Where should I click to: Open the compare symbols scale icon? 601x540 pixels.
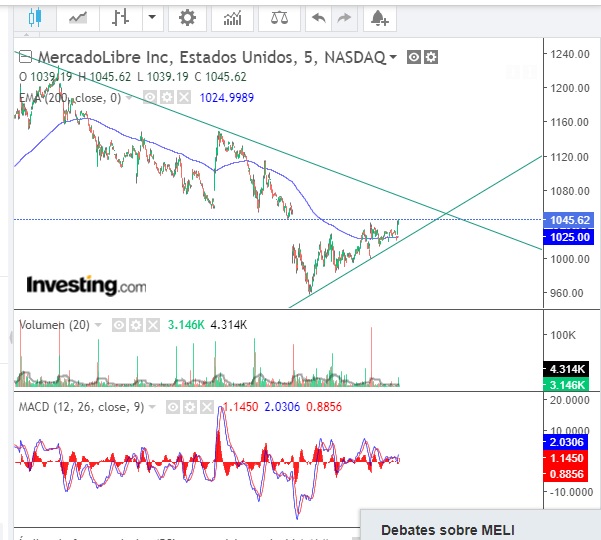click(279, 18)
